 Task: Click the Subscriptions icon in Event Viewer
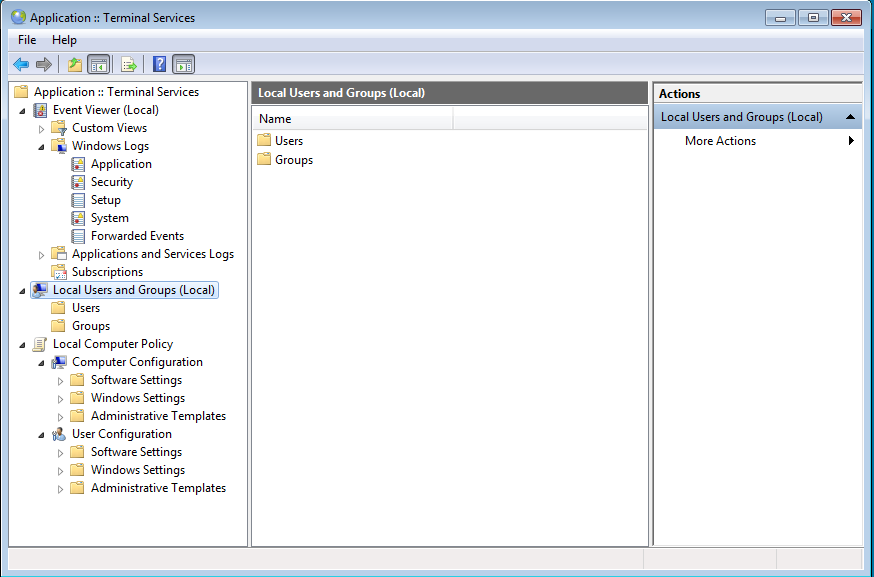point(59,272)
